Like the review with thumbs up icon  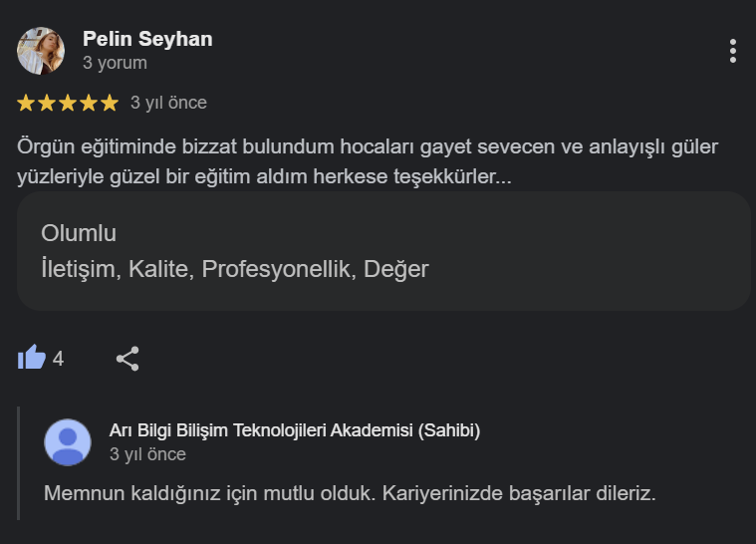tap(32, 358)
